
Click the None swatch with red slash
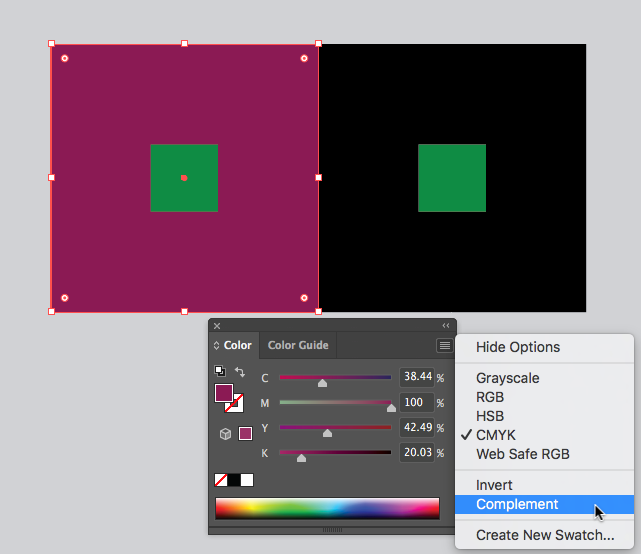click(x=221, y=480)
